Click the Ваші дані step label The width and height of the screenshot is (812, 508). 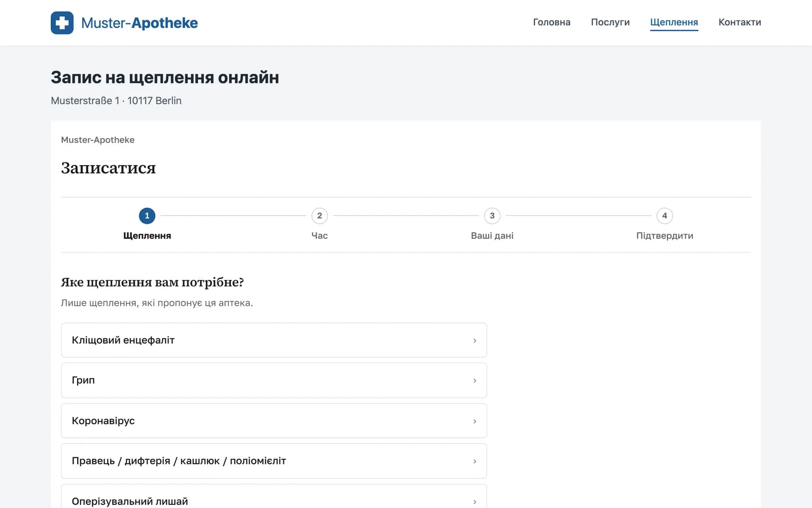click(492, 236)
